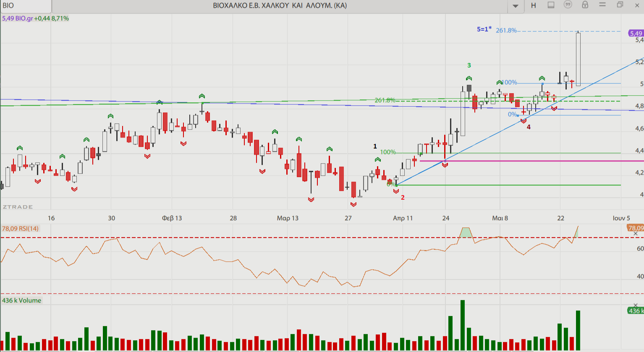644x352 pixels.
Task: Click the 'Ιουν 5' date axis label
Action: tap(621, 218)
